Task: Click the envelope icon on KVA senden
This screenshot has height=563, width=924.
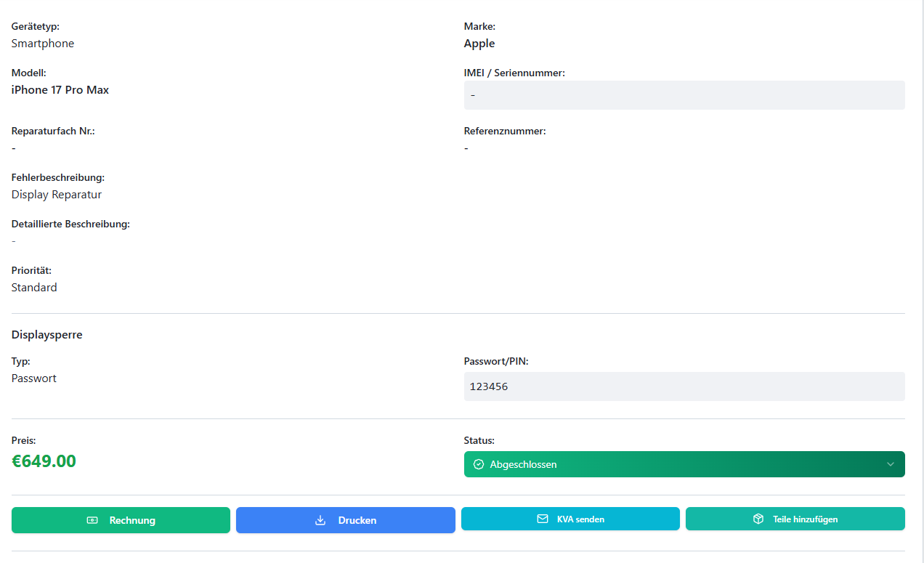Action: point(542,519)
